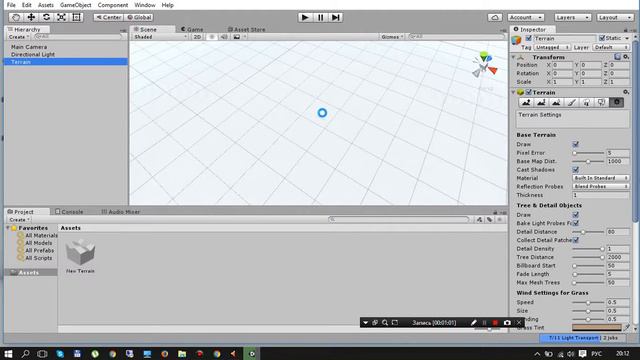The height and width of the screenshot is (360, 640).
Task: Select the Rect transform tool
Action: pyautogui.click(x=76, y=17)
